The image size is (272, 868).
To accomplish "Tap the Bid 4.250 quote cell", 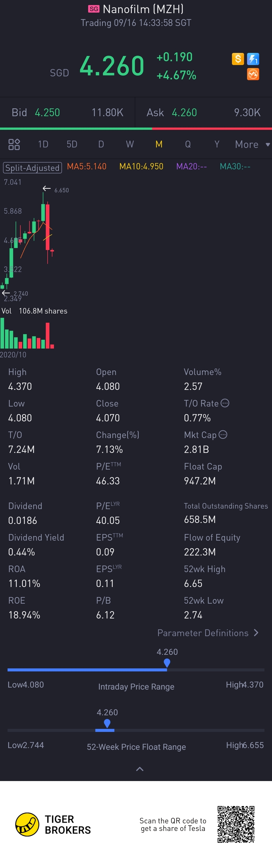I will click(x=67, y=113).
